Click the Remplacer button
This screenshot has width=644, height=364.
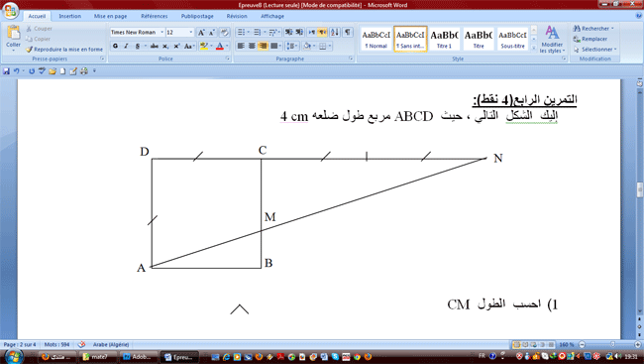click(x=590, y=39)
